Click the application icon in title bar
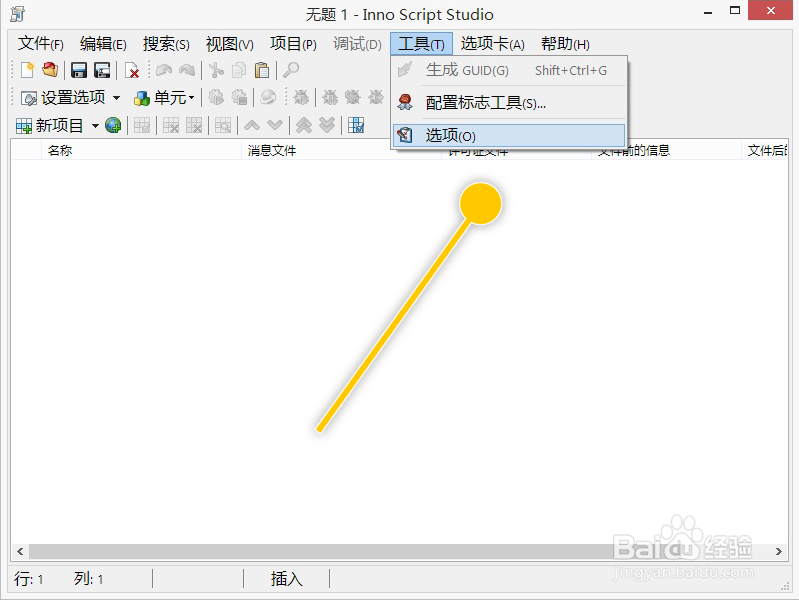The image size is (799, 600). point(17,14)
